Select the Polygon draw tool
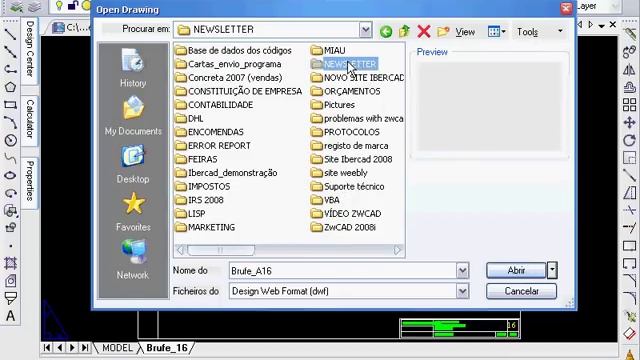This screenshot has height=360, width=640. (x=10, y=87)
